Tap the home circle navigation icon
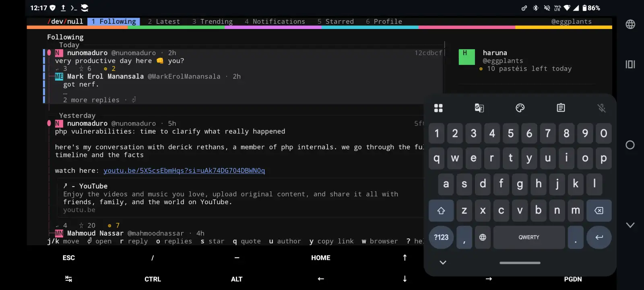This screenshot has width=644, height=290. 630,145
